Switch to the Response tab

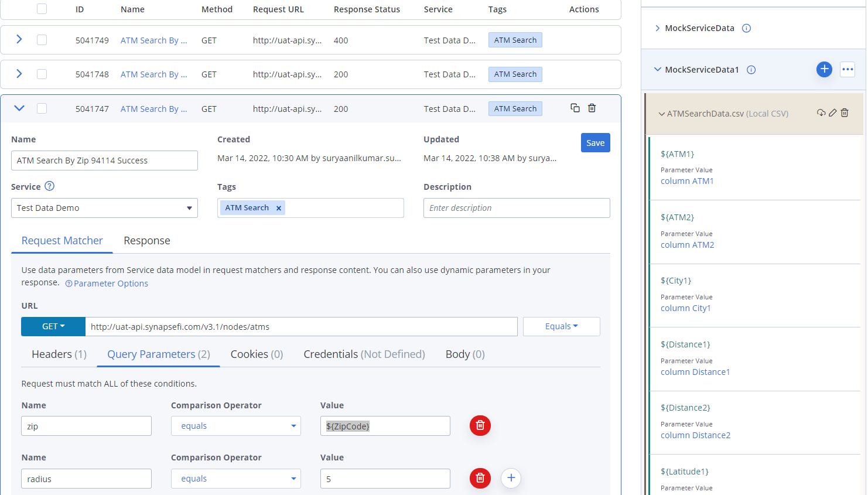[146, 241]
